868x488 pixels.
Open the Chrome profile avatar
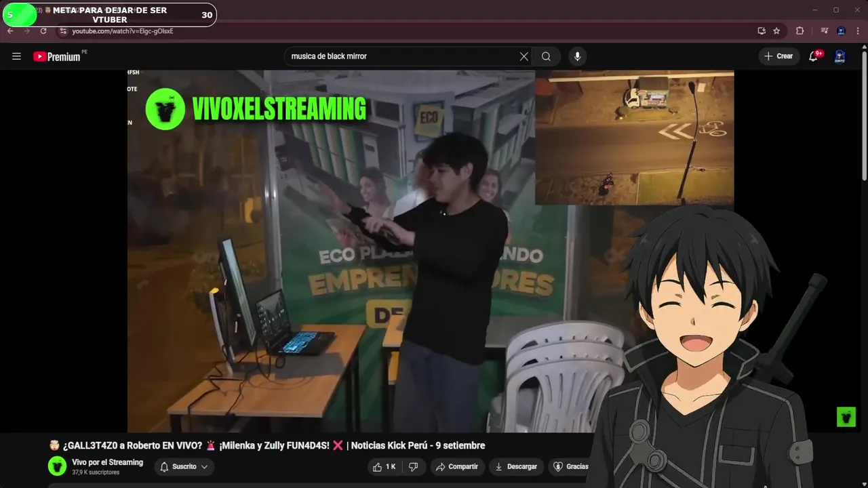(841, 31)
